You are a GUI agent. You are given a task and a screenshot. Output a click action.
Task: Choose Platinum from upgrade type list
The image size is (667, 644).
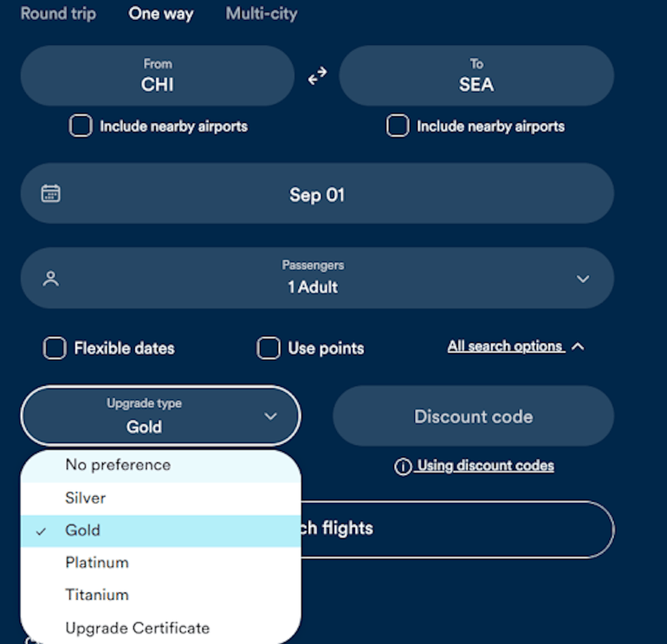point(97,563)
